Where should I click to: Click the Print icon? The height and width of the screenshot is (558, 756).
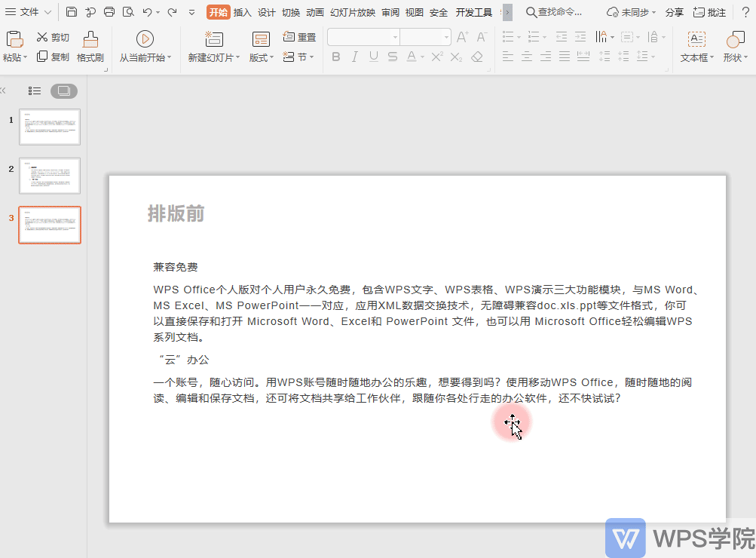click(x=109, y=12)
